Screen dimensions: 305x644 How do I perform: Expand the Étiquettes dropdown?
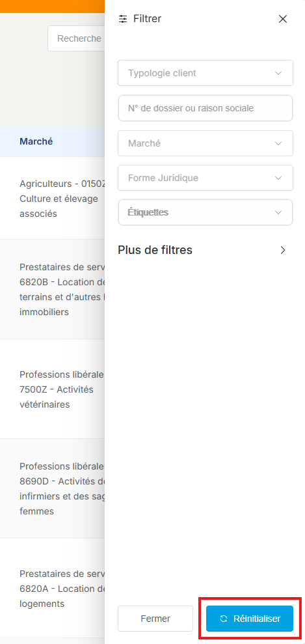(x=206, y=212)
